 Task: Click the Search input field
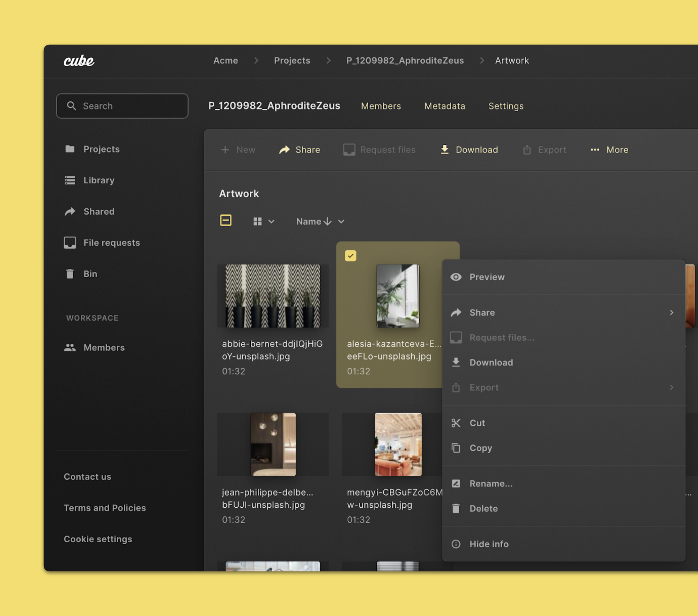(x=122, y=106)
